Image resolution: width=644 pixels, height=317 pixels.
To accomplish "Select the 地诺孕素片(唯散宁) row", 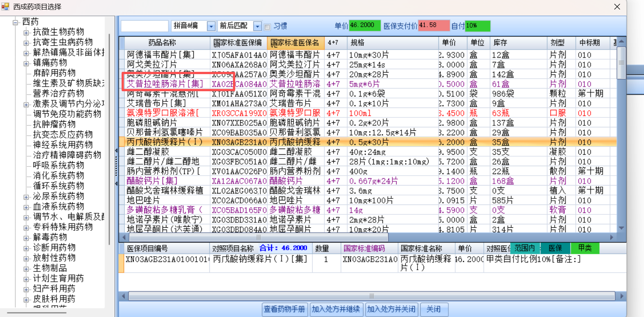I will (367, 220).
